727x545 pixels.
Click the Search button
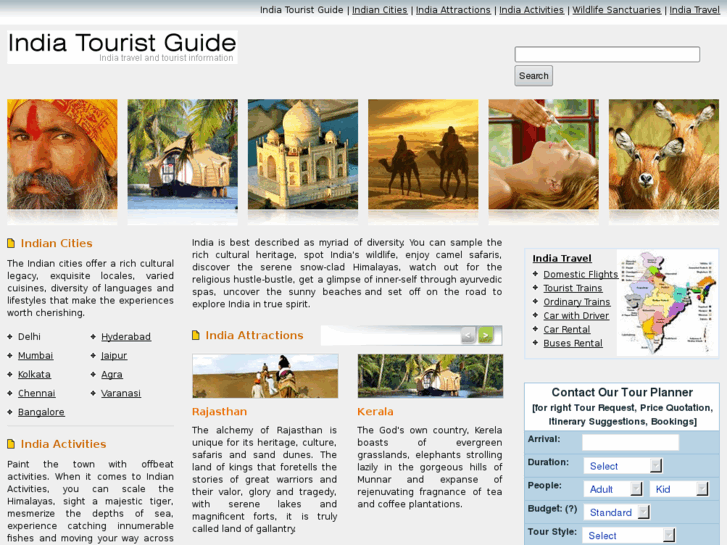click(x=533, y=76)
